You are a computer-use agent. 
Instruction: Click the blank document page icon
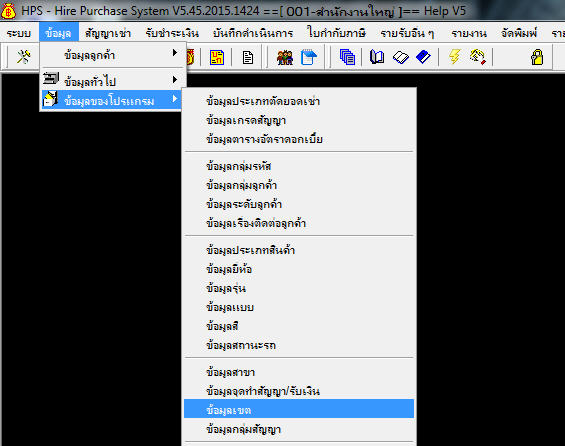coord(248,58)
